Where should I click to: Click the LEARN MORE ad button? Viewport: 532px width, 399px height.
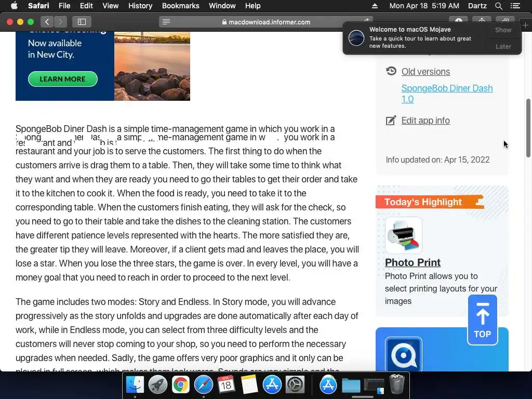click(x=63, y=79)
